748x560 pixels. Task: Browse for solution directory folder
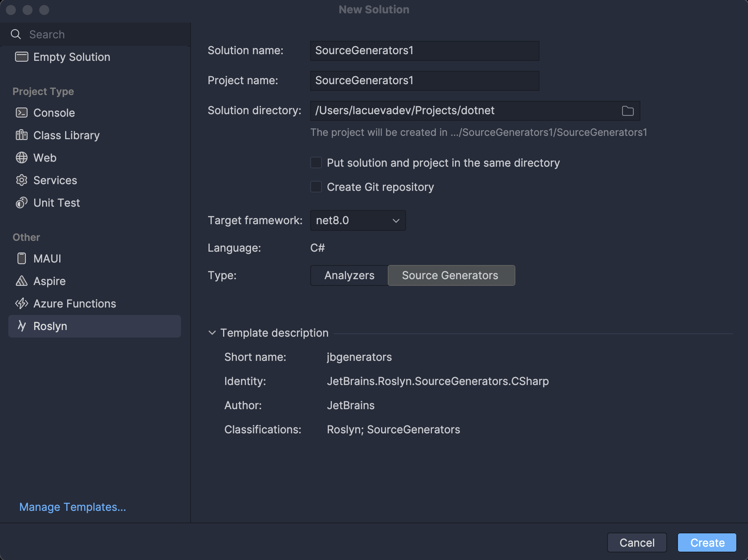tap(628, 111)
